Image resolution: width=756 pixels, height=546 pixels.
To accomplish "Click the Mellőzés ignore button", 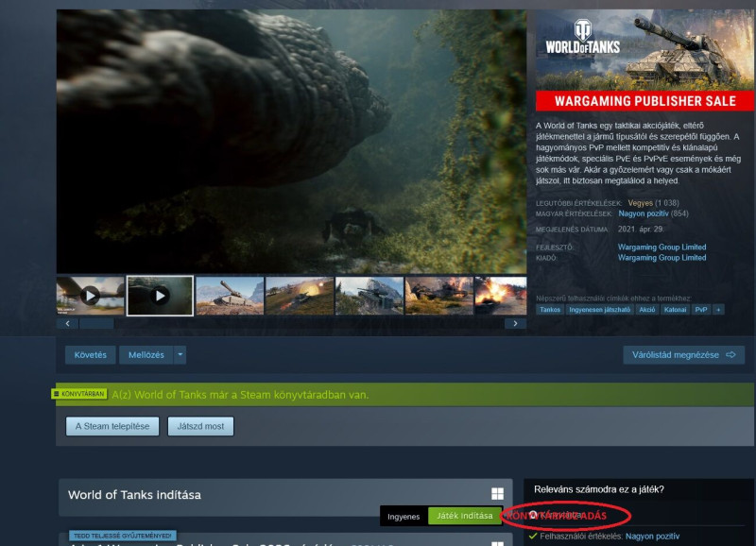I will click(x=146, y=354).
